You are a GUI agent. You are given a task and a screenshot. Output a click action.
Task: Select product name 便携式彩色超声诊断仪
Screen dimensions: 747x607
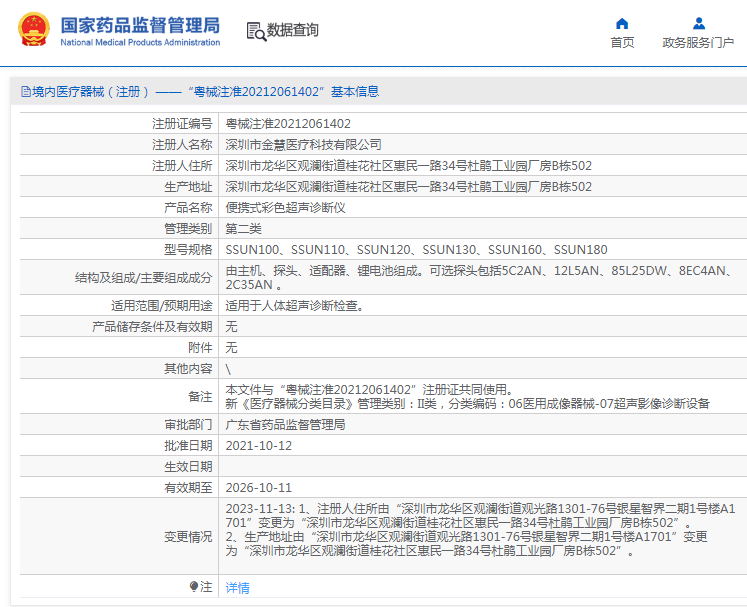point(285,208)
